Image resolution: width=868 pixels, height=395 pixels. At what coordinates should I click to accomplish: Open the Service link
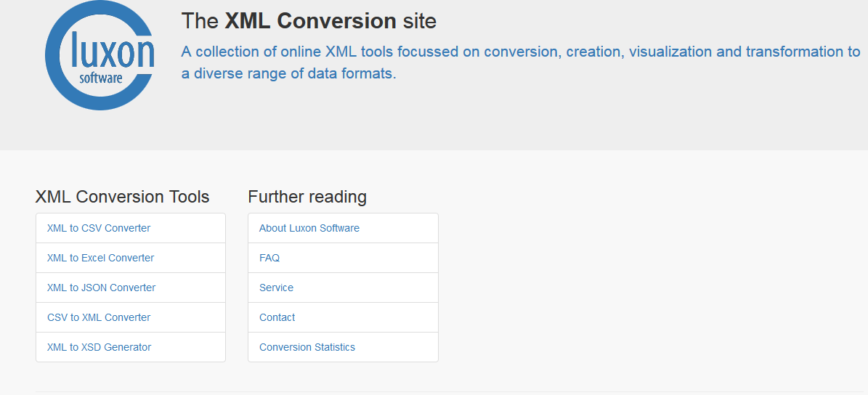click(276, 288)
